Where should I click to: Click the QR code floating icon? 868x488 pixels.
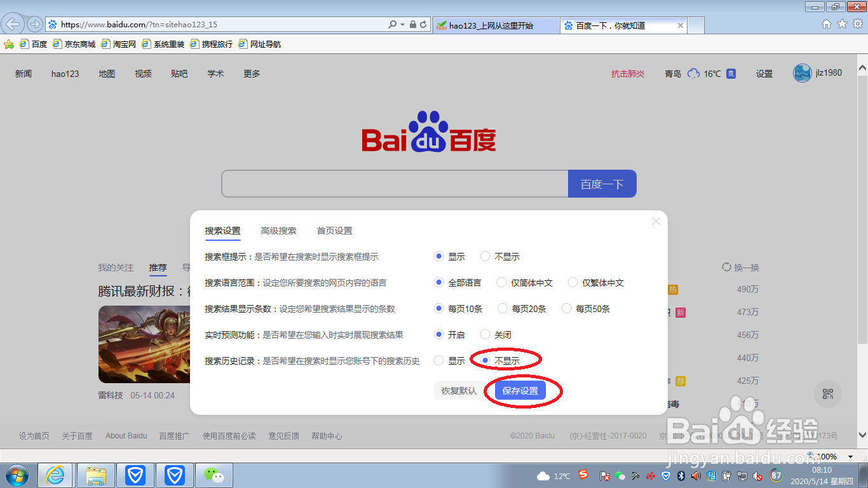coord(827,394)
